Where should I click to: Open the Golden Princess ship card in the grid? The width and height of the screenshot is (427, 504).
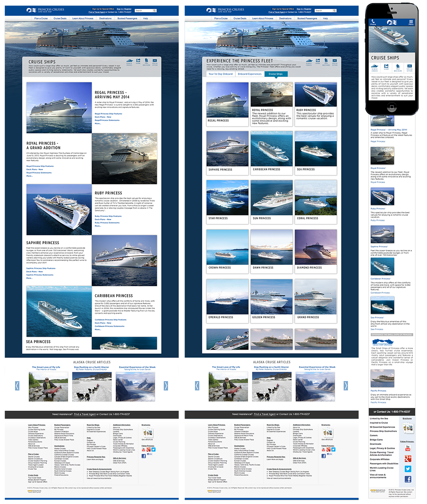coord(272,301)
